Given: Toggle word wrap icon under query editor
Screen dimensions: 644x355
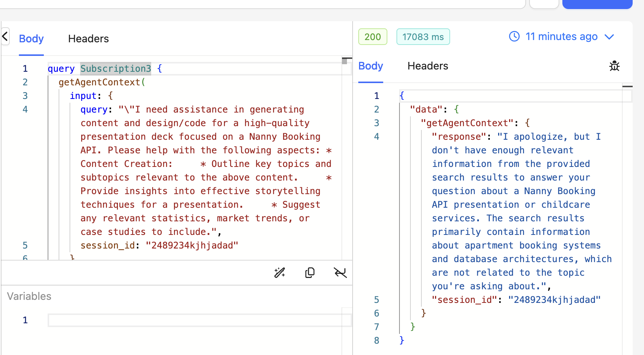Looking at the screenshot, I should [340, 273].
